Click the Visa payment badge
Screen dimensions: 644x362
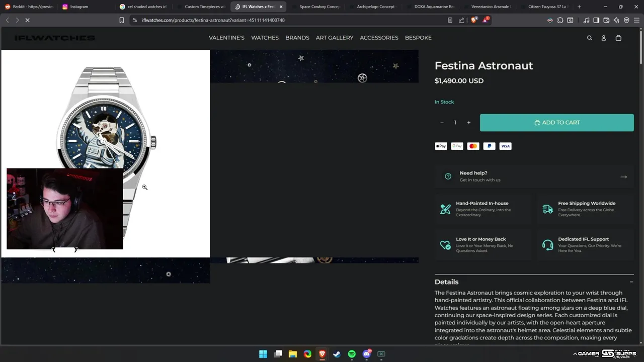click(505, 146)
